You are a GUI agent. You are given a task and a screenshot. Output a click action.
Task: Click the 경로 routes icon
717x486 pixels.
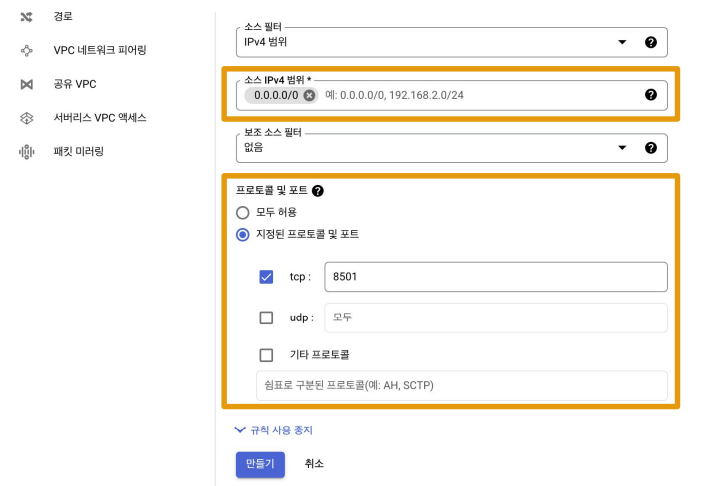pyautogui.click(x=27, y=17)
